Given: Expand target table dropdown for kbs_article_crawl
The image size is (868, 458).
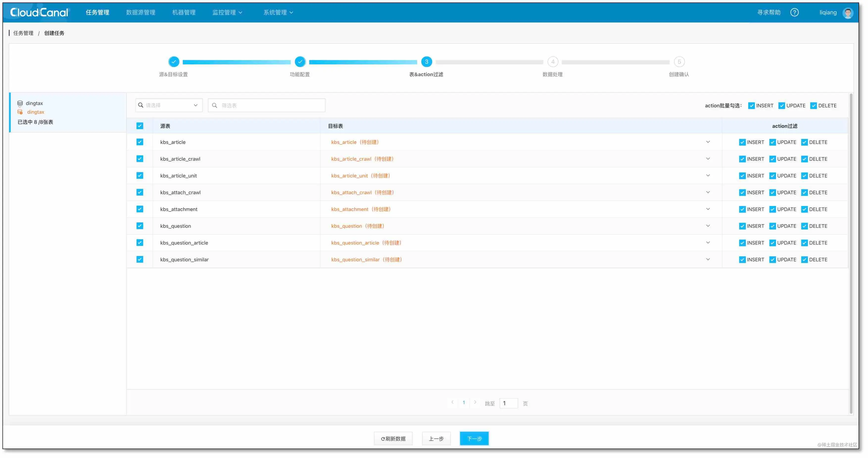Looking at the screenshot, I should pos(708,159).
